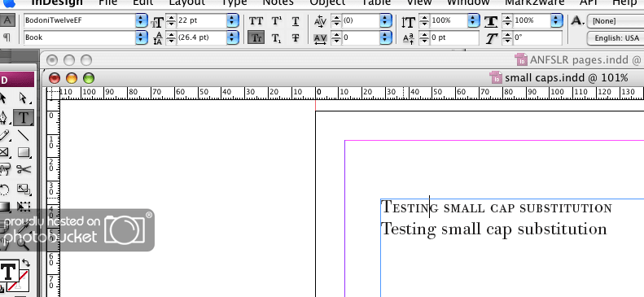The height and width of the screenshot is (297, 644).
Task: Toggle Subscript formatting
Action: [277, 38]
